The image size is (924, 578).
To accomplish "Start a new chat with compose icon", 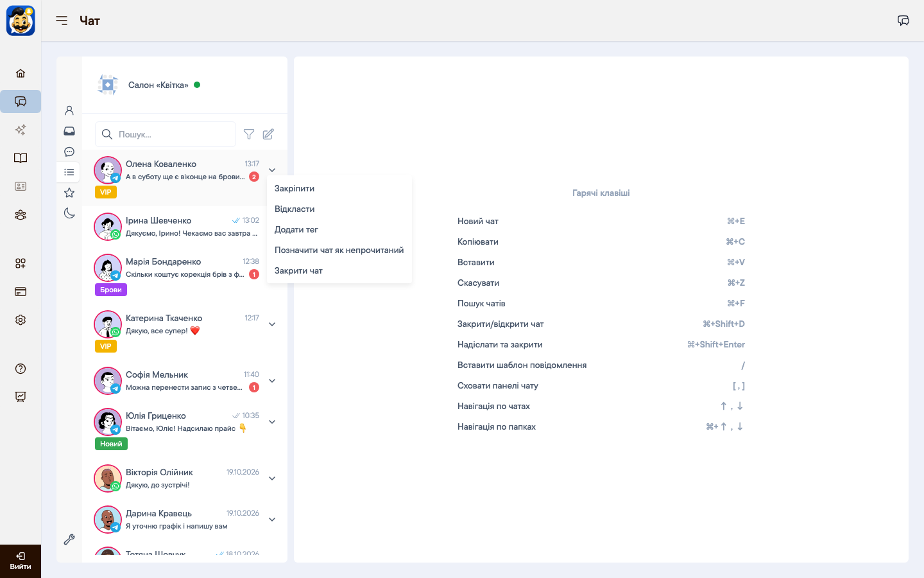I will 268,134.
